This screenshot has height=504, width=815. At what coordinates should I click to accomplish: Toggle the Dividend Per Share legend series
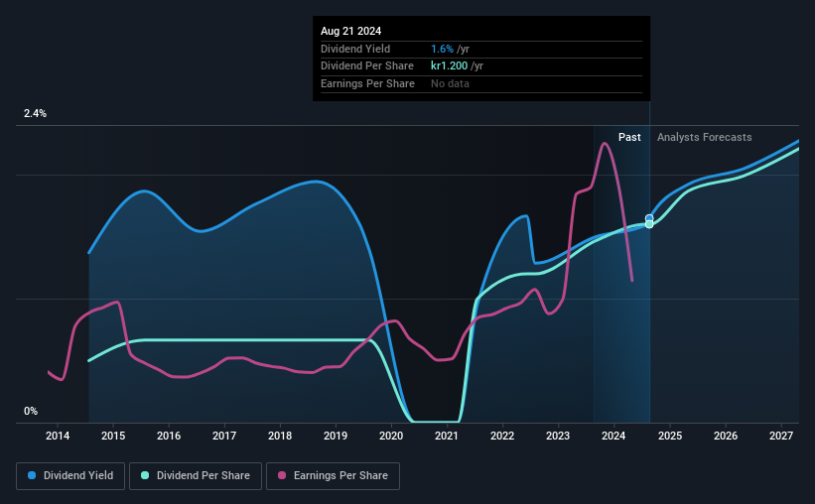click(x=196, y=475)
